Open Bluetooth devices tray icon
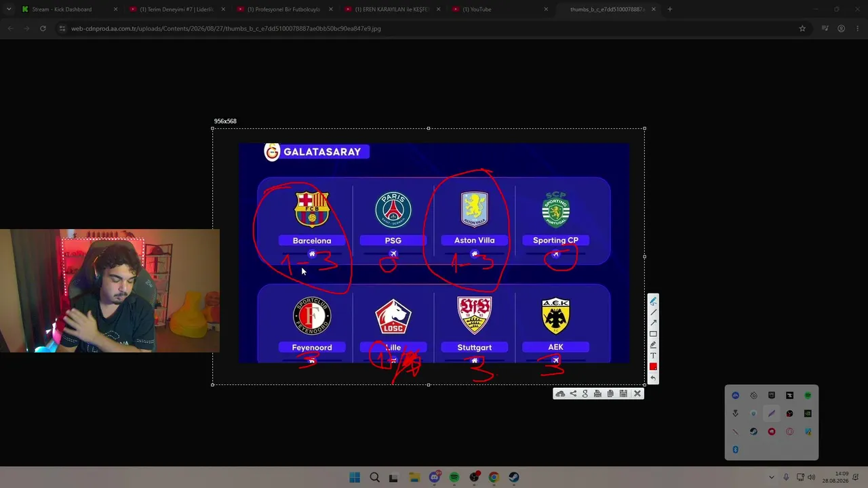The image size is (868, 488). click(x=735, y=449)
